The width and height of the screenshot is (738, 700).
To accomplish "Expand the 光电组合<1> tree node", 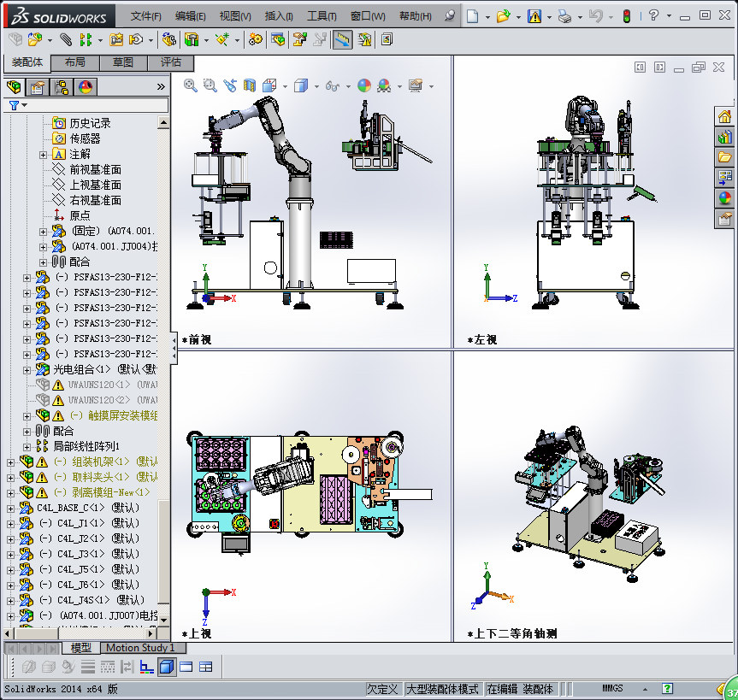I will tap(27, 370).
